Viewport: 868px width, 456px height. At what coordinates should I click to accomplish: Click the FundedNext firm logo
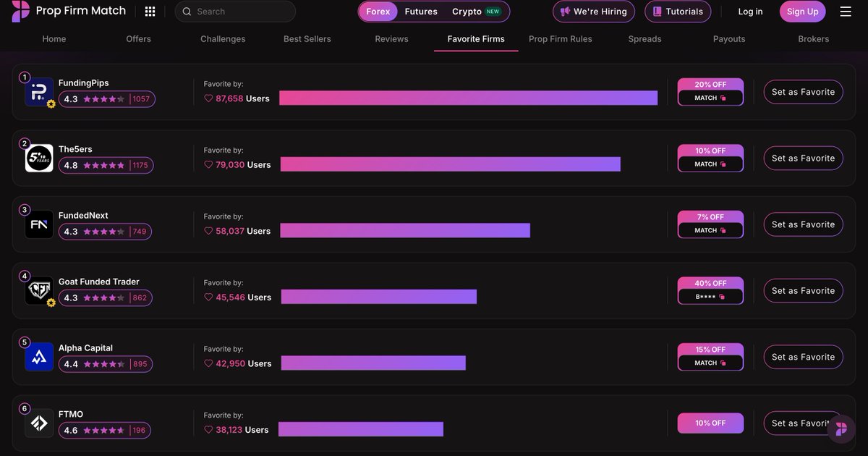click(x=39, y=224)
